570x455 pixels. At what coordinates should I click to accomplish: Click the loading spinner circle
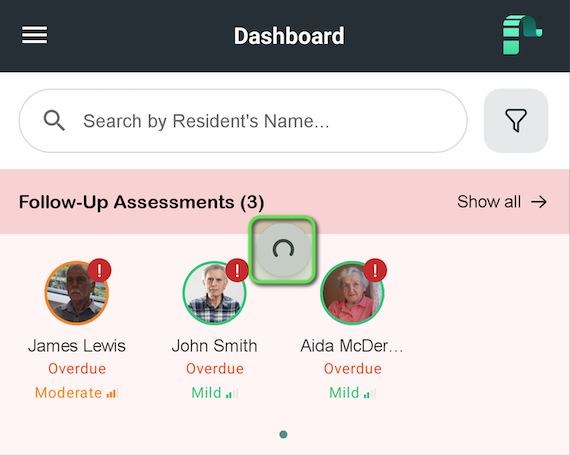(x=283, y=250)
